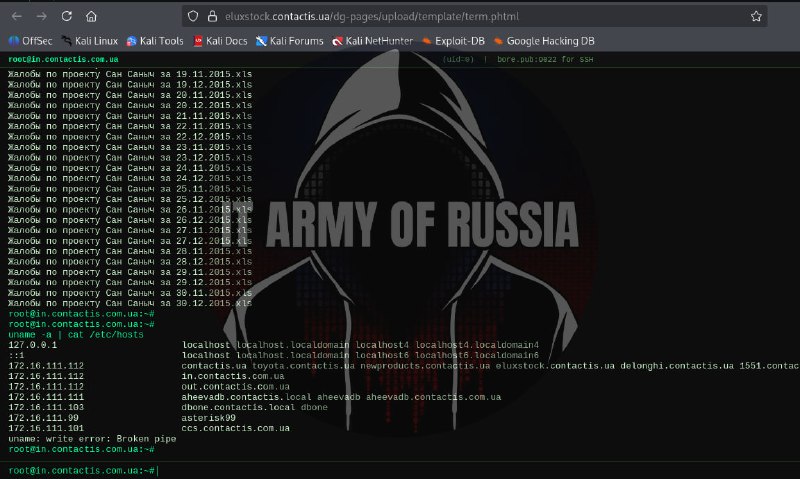Open the Kali Tools bookmark
The image size is (800, 479).
155,41
